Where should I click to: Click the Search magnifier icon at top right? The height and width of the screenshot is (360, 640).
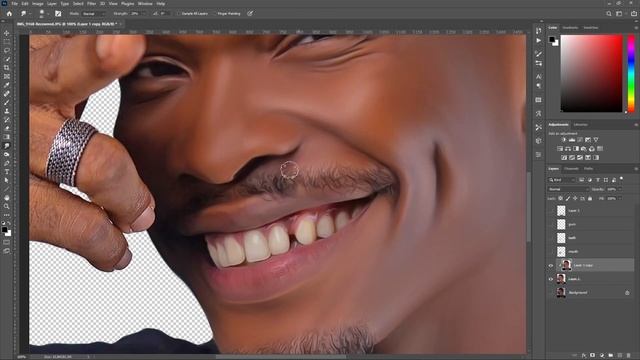coord(609,13)
